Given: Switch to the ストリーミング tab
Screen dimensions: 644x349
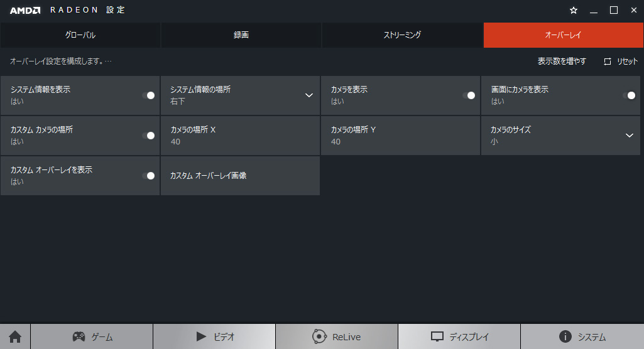Looking at the screenshot, I should coord(402,35).
